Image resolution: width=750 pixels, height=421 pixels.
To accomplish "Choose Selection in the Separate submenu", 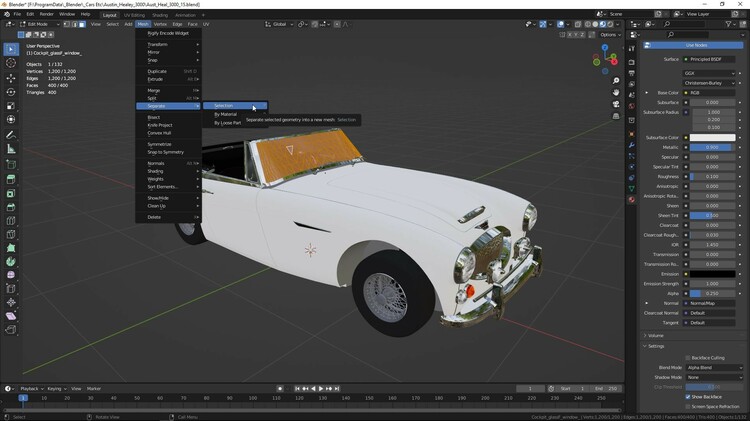I will [x=224, y=105].
